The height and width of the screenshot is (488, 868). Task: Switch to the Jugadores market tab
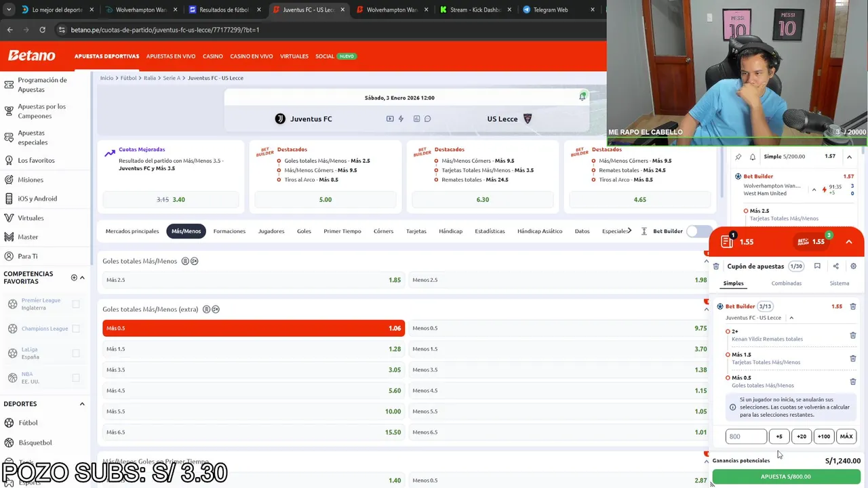tap(271, 231)
